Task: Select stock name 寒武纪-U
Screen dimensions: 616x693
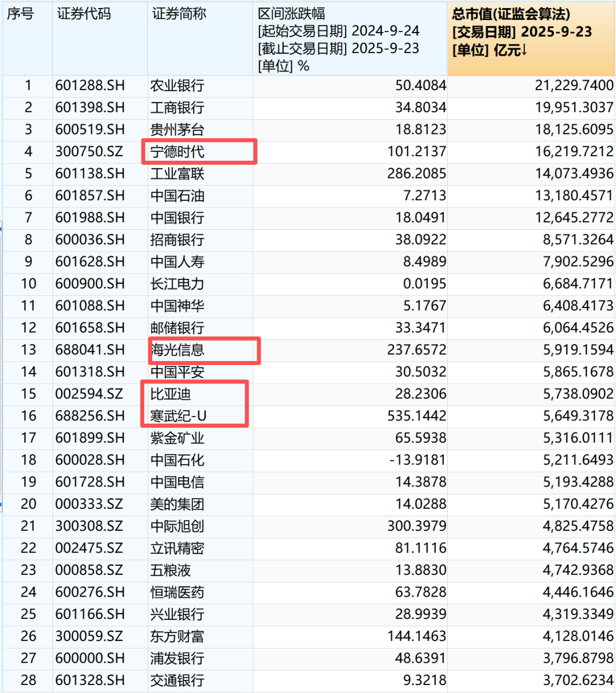Action: [x=178, y=416]
